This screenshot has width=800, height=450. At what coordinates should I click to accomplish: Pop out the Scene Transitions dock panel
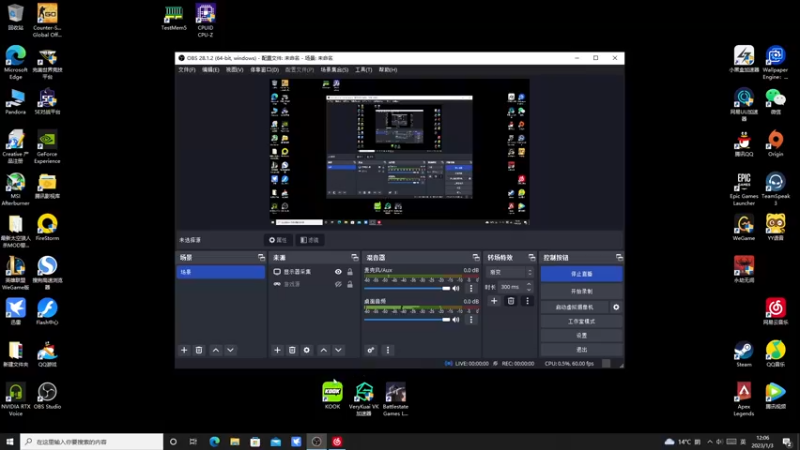tap(532, 258)
